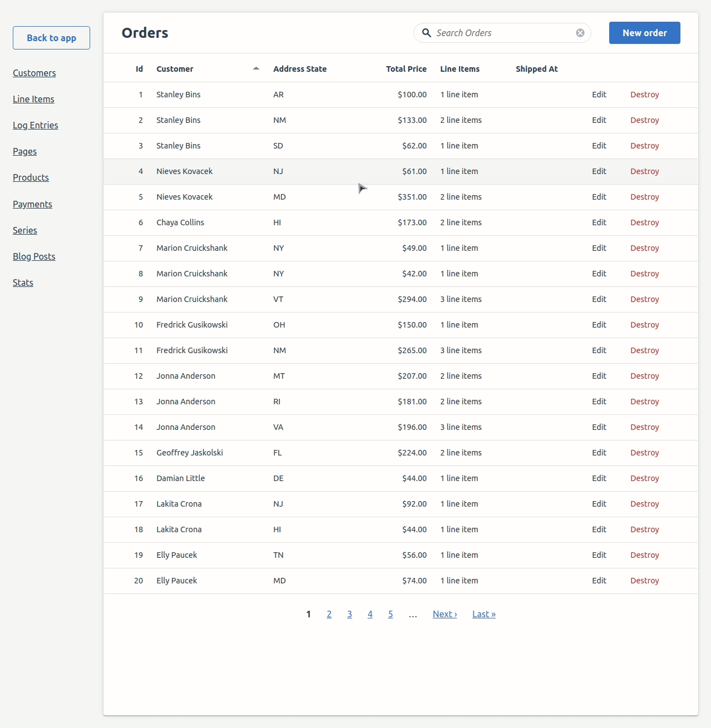The height and width of the screenshot is (728, 711).
Task: Sort by Line Items column
Action: [x=460, y=69]
